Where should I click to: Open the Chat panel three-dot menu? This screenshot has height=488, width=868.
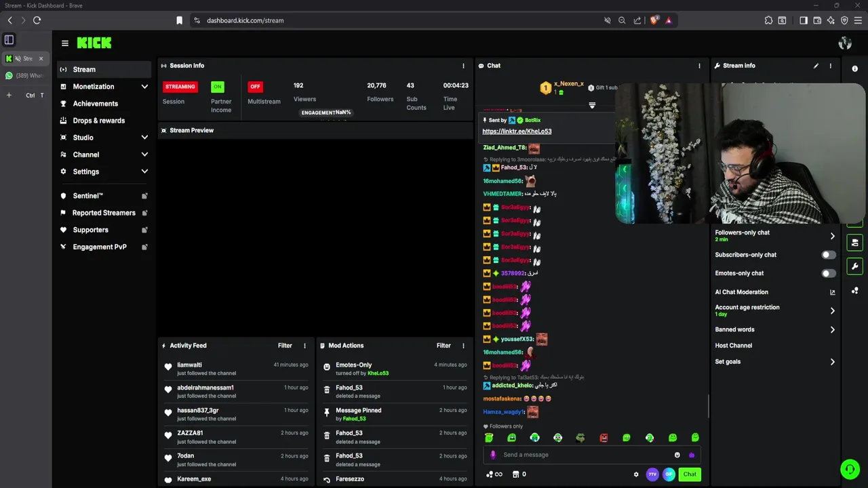click(x=700, y=66)
